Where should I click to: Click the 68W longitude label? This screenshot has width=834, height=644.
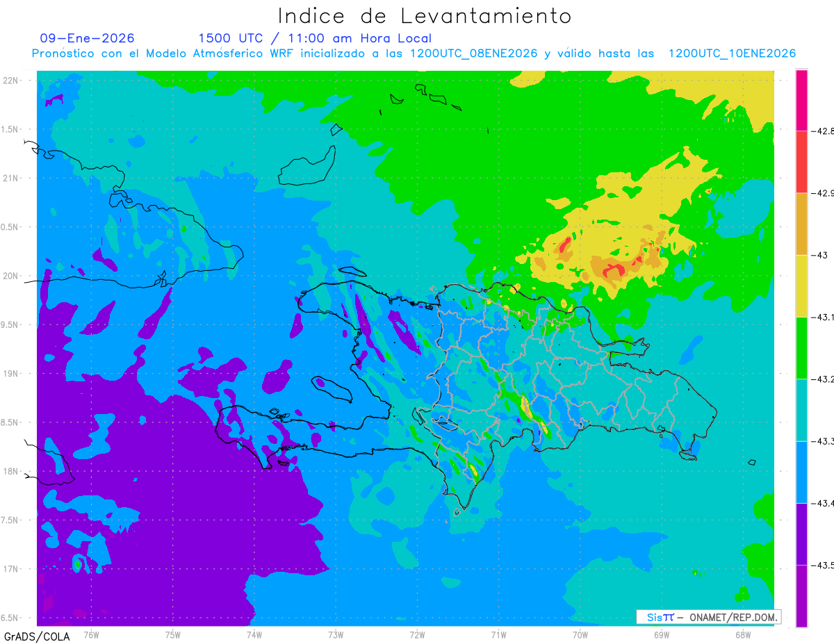pyautogui.click(x=742, y=634)
